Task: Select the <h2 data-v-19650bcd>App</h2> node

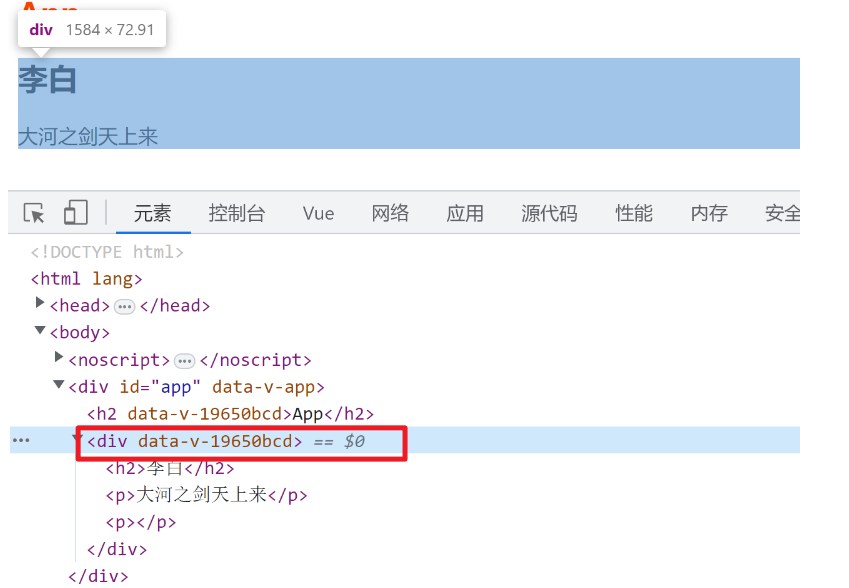Action: pos(231,414)
